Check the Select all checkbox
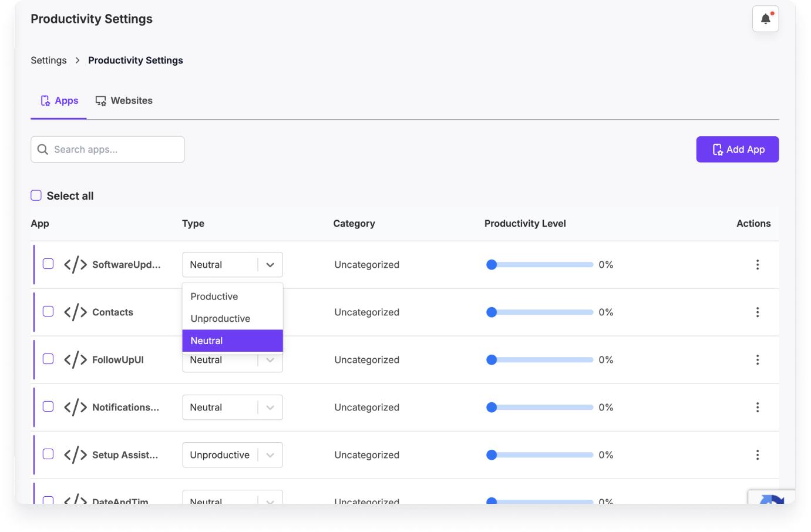 coord(36,196)
